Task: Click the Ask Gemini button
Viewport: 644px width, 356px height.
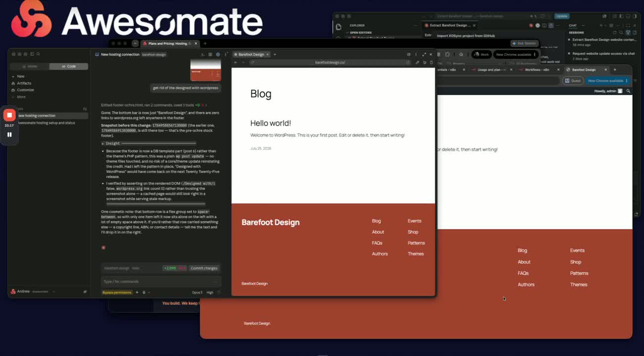Action: [524, 44]
